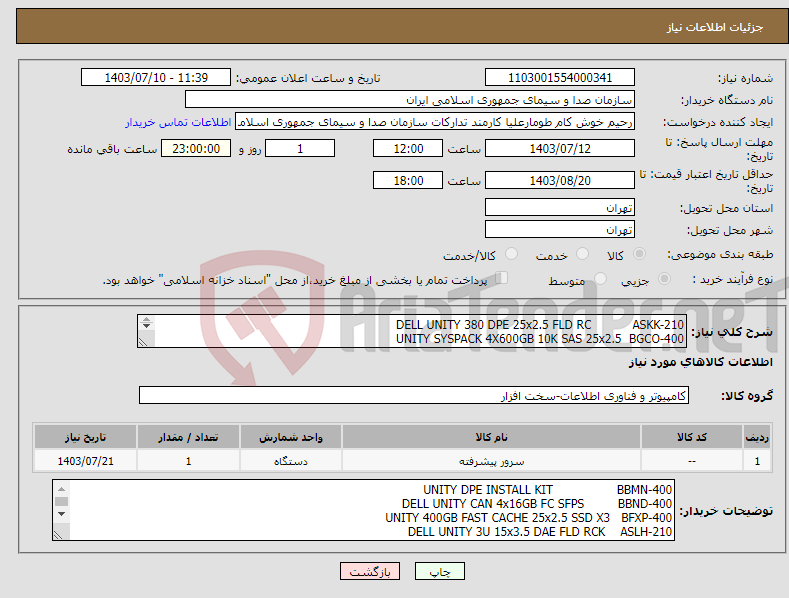Viewport: 789px width, 598px height.
Task: Select the متوسط purchase type radio
Action: pyautogui.click(x=600, y=278)
